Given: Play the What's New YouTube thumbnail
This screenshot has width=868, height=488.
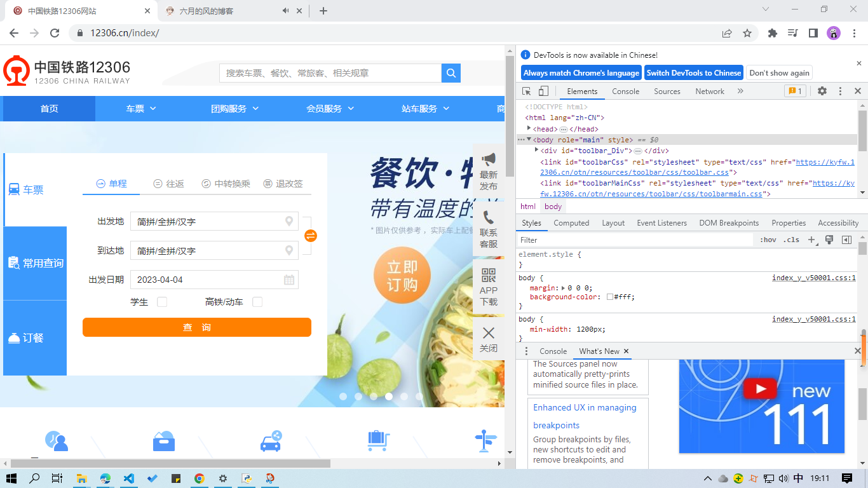Looking at the screenshot, I should point(761,388).
